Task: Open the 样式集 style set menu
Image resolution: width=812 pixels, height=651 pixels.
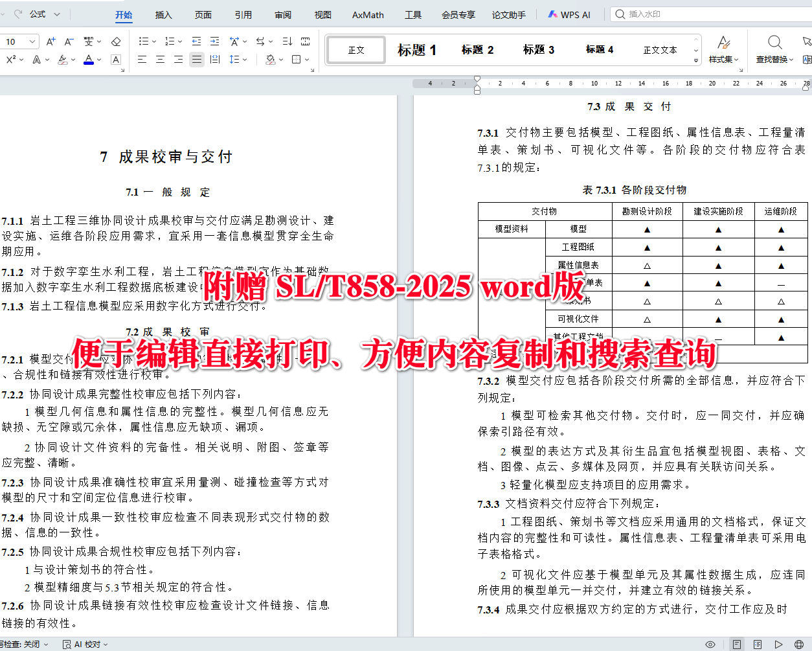Action: [723, 50]
